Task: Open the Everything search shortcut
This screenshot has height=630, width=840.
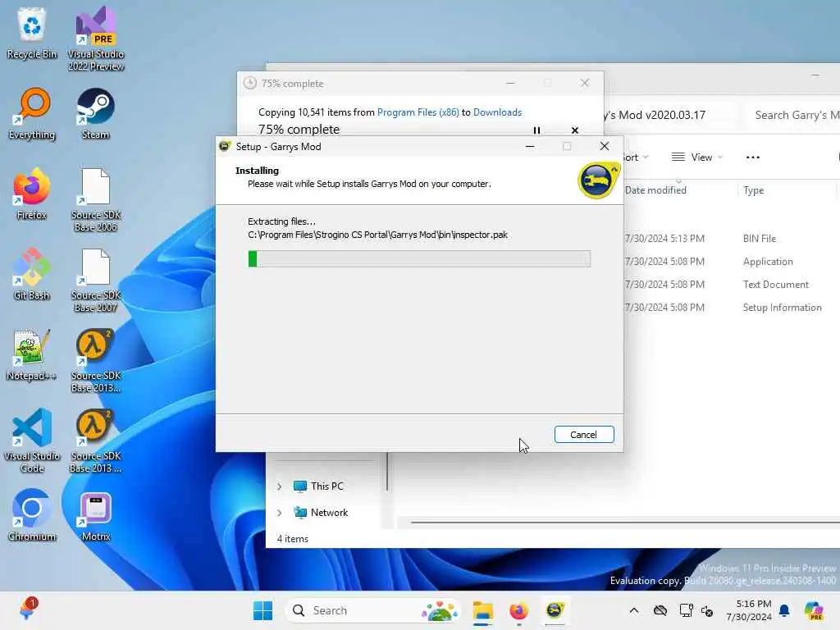Action: [x=32, y=113]
